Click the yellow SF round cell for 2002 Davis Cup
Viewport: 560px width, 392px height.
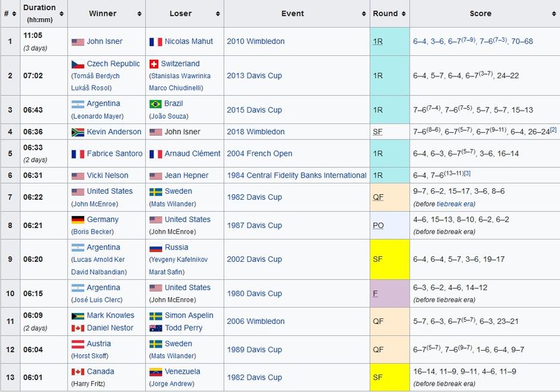pyautogui.click(x=389, y=260)
